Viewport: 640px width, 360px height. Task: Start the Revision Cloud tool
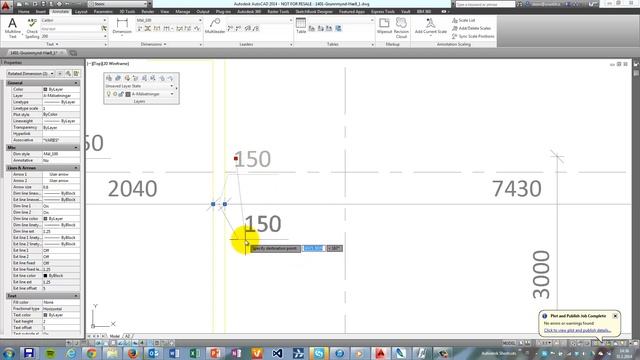[x=401, y=28]
